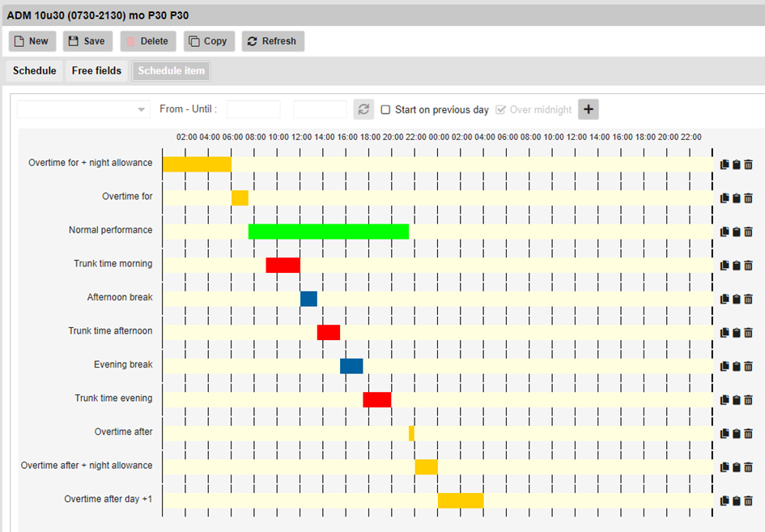Click the Refresh toolbar button
Screen dimensions: 765x532
(274, 41)
